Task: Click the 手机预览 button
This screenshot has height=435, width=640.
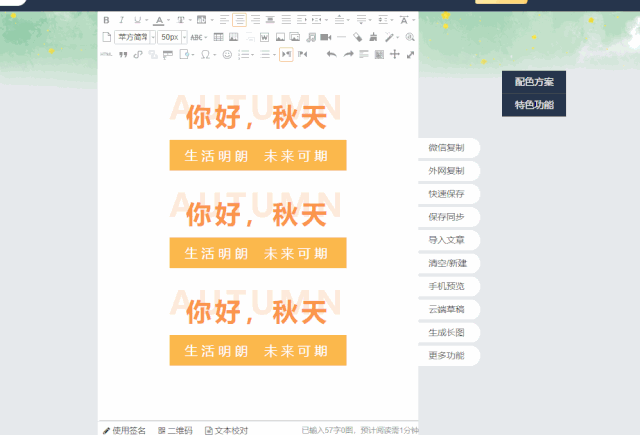Action: pyautogui.click(x=447, y=286)
